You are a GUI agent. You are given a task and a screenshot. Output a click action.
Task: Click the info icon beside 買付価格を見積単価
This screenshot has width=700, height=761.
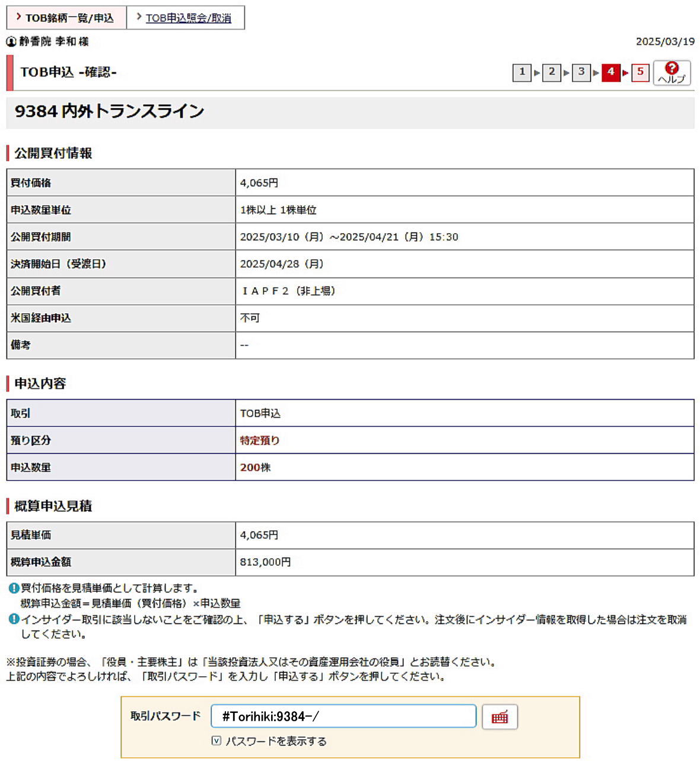pos(14,588)
